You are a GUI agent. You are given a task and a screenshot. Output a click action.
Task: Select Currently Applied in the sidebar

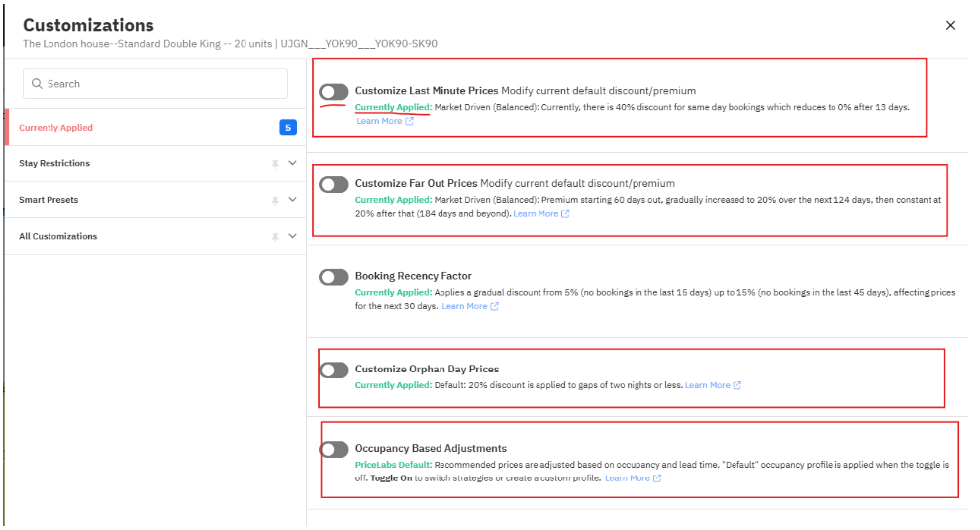coord(56,128)
